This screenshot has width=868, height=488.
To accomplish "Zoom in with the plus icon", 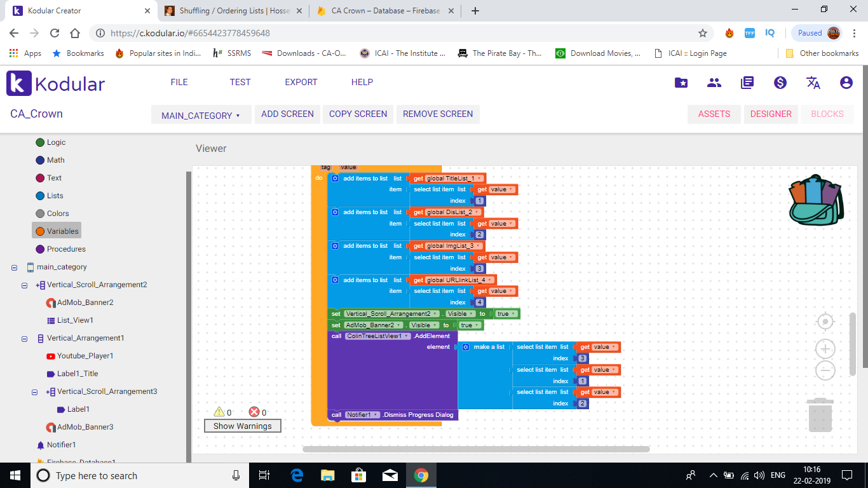I will coord(825,348).
